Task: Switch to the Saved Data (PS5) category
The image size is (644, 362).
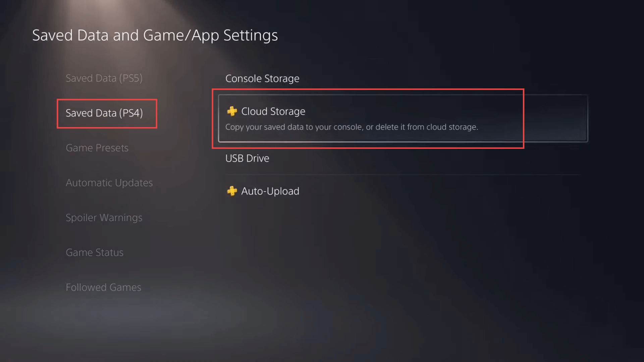Action: click(x=104, y=78)
